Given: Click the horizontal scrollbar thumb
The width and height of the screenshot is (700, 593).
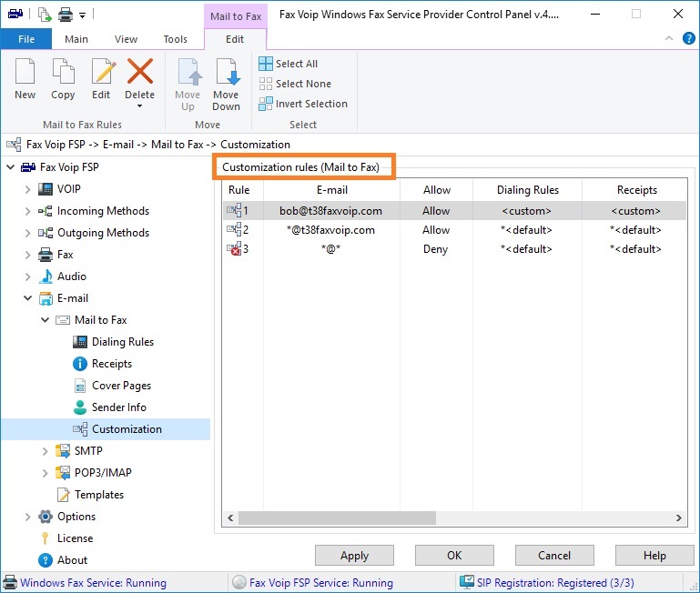Looking at the screenshot, I should tap(337, 518).
